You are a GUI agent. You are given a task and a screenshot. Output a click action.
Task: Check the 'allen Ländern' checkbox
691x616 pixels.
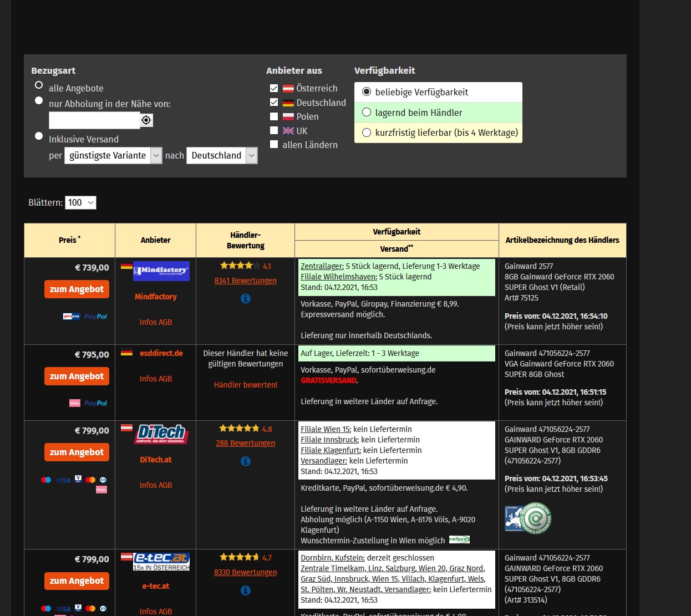(274, 145)
